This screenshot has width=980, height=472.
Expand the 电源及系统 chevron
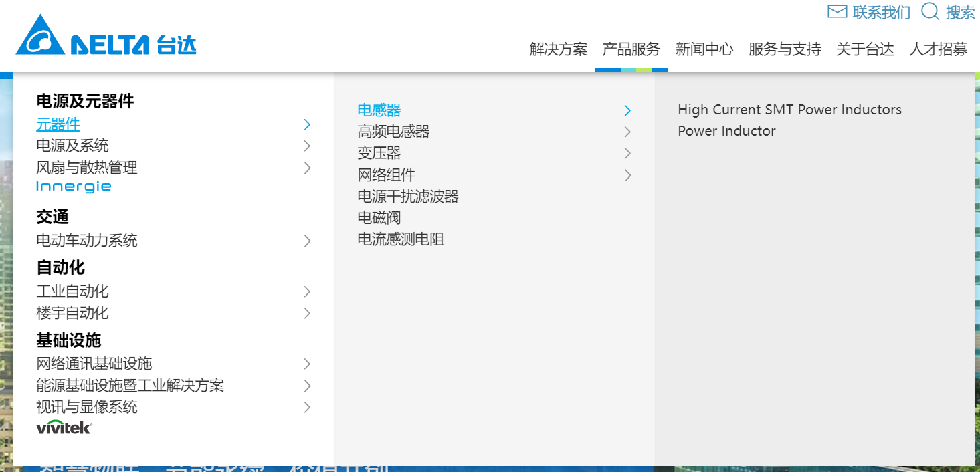[x=307, y=146]
